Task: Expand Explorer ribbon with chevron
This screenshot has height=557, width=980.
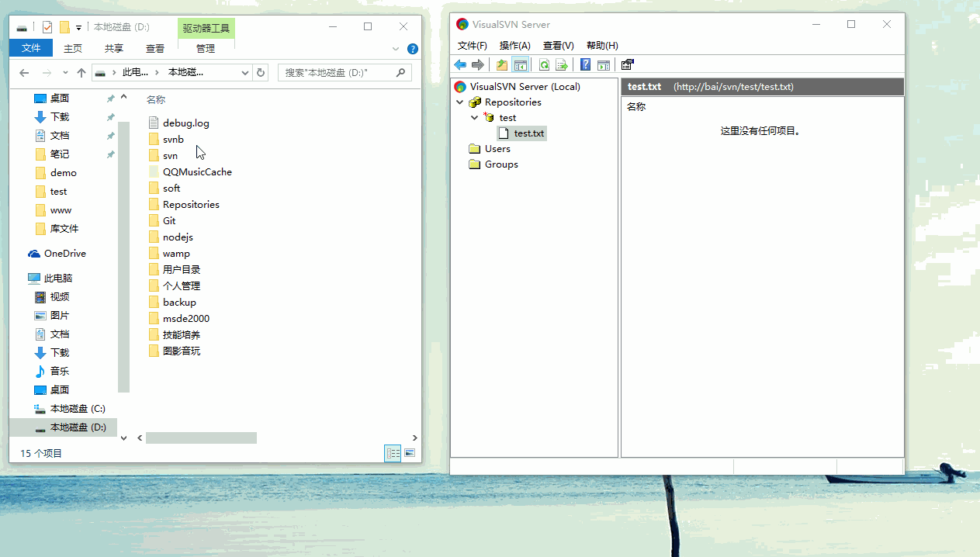Action: [396, 49]
